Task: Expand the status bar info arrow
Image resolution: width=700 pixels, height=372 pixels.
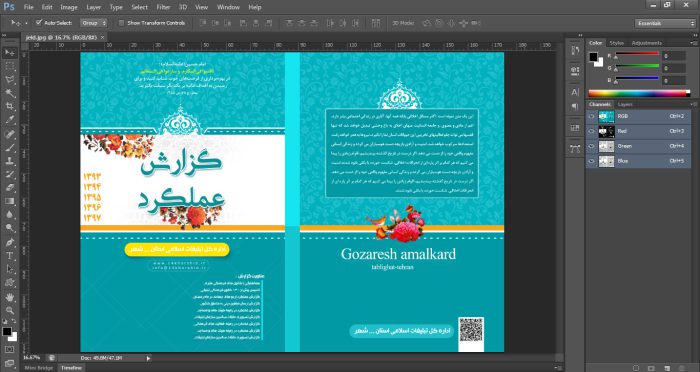Action: click(149, 358)
